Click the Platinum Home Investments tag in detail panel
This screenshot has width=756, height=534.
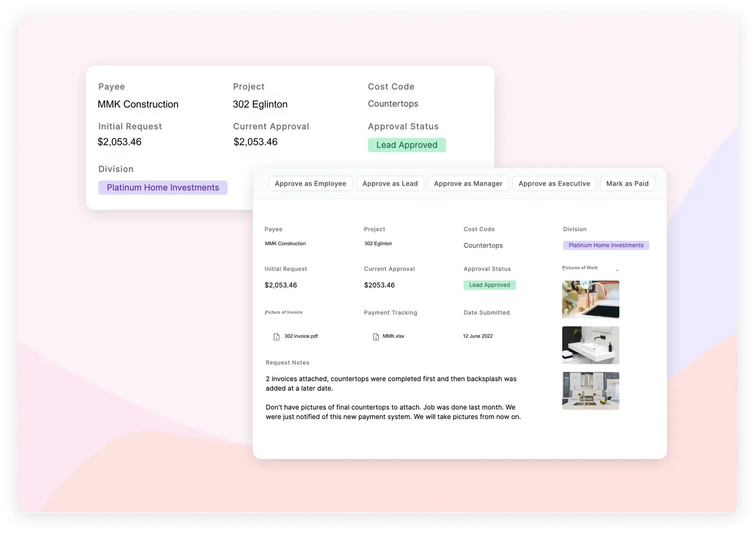pos(606,245)
